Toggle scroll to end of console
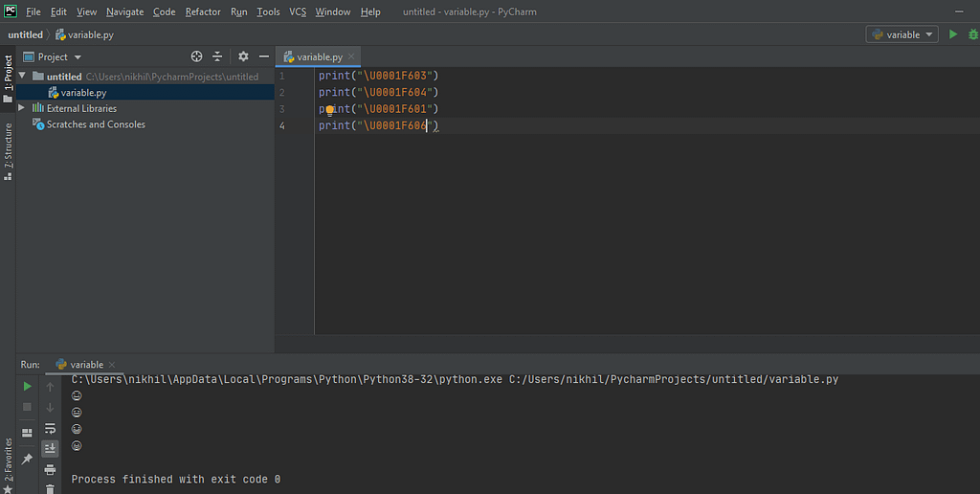 click(50, 448)
